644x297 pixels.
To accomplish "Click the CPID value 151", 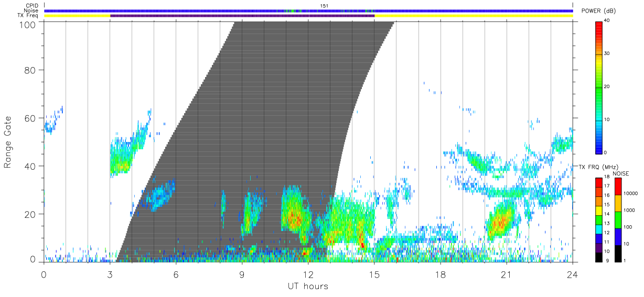I will (324, 6).
